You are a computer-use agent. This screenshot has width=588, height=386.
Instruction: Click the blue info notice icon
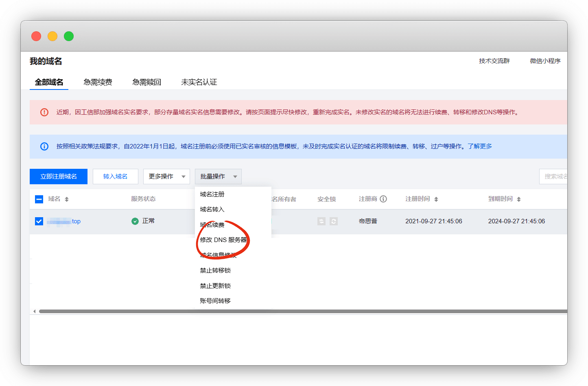coord(44,146)
